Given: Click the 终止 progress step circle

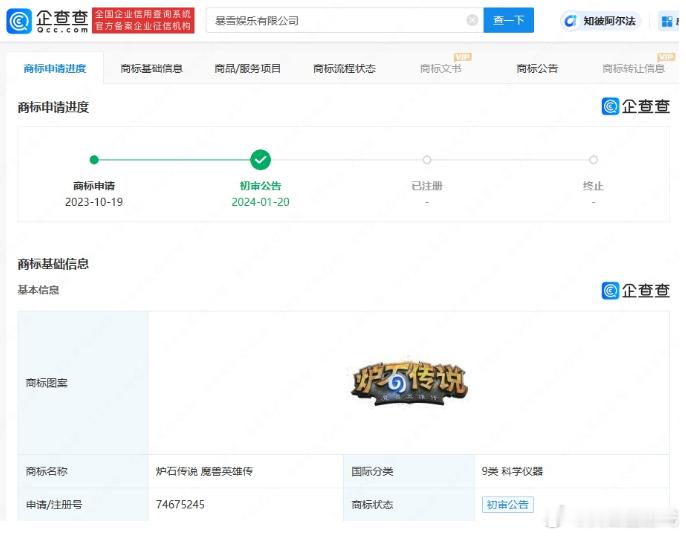Looking at the screenshot, I should (x=593, y=160).
